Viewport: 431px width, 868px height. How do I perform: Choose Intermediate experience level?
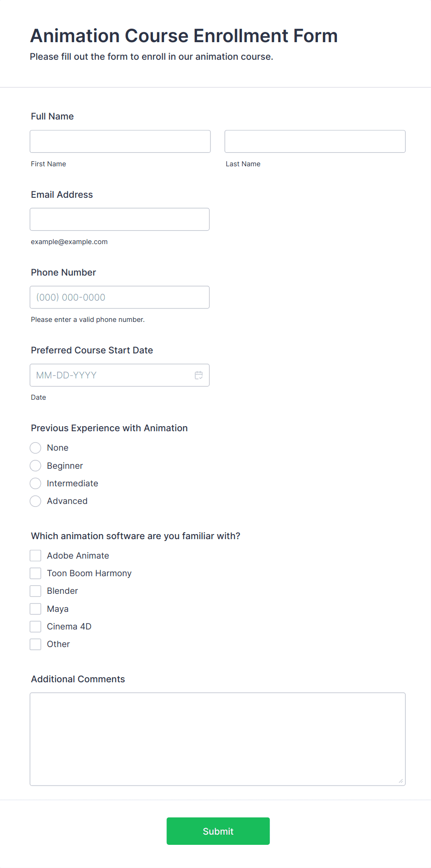pos(36,484)
